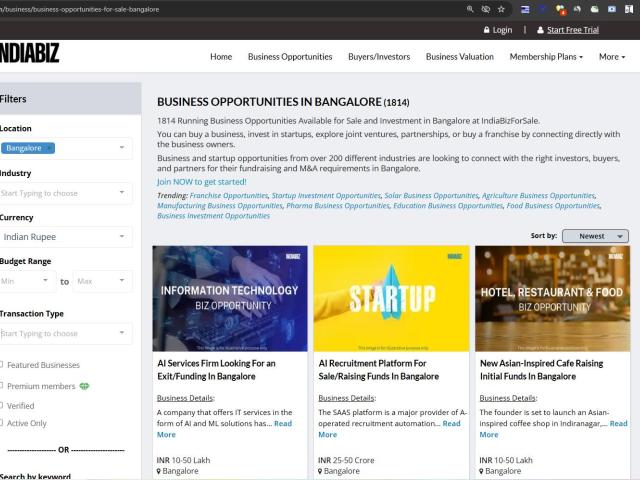
Task: Click the green premium badge icon
Action: pos(84,386)
